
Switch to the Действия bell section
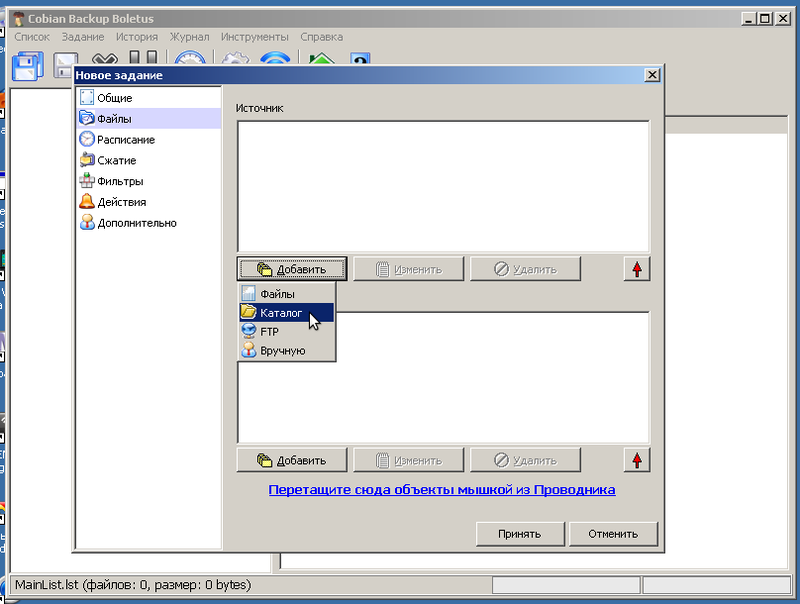(x=149, y=202)
